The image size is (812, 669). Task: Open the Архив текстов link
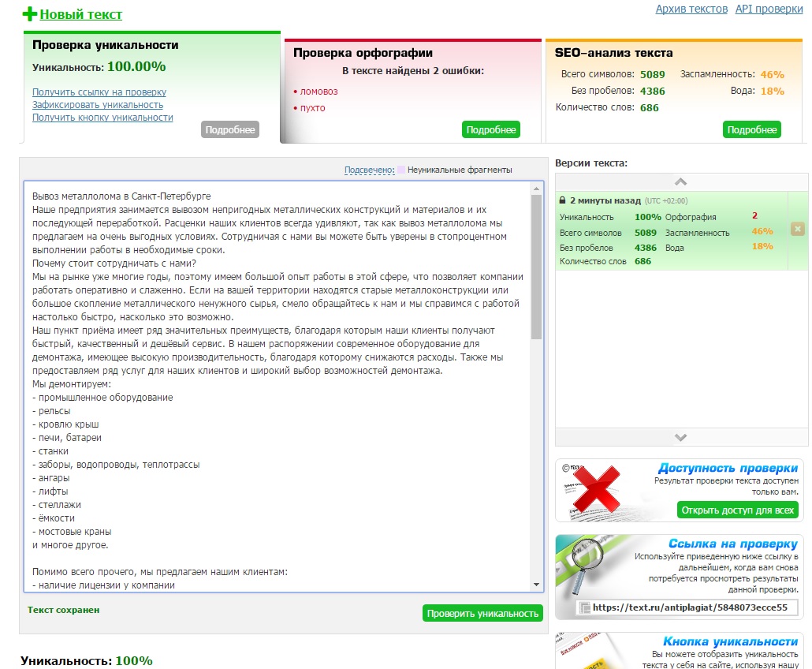[x=691, y=9]
